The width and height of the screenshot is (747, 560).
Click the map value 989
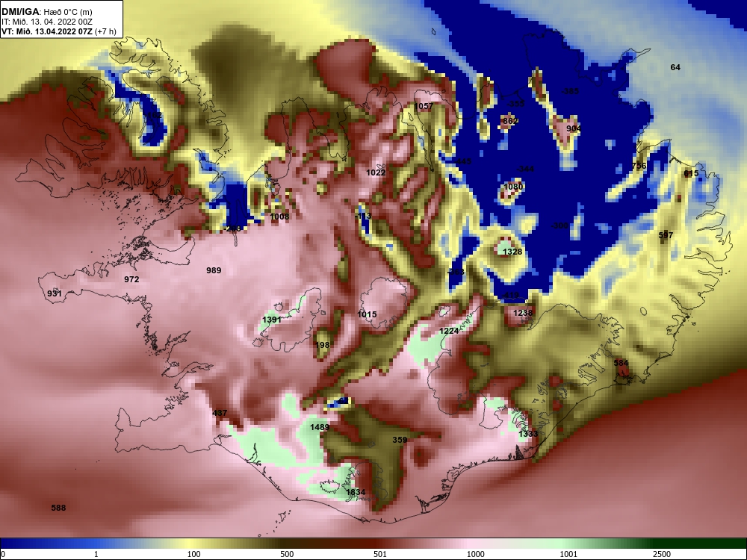[x=214, y=270]
